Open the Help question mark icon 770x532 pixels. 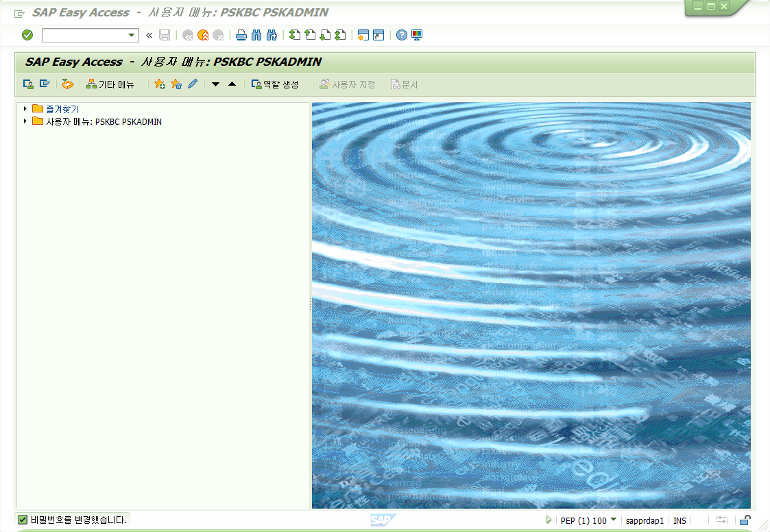pos(402,35)
